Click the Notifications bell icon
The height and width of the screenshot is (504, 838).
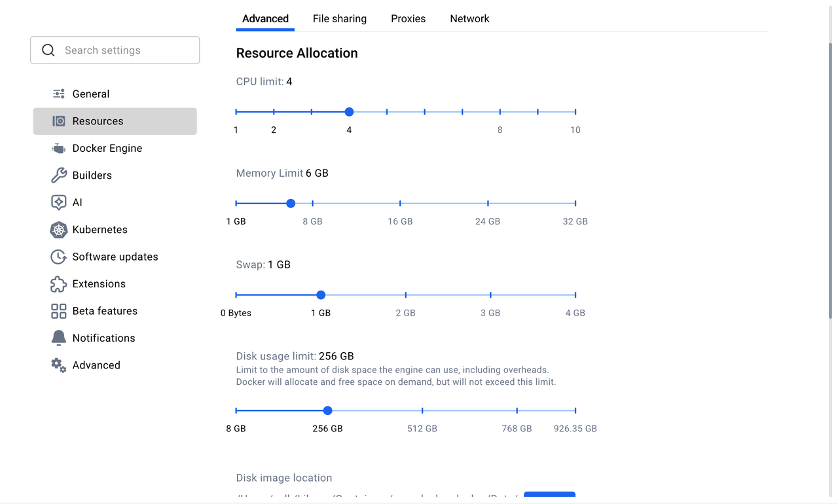[x=59, y=338]
